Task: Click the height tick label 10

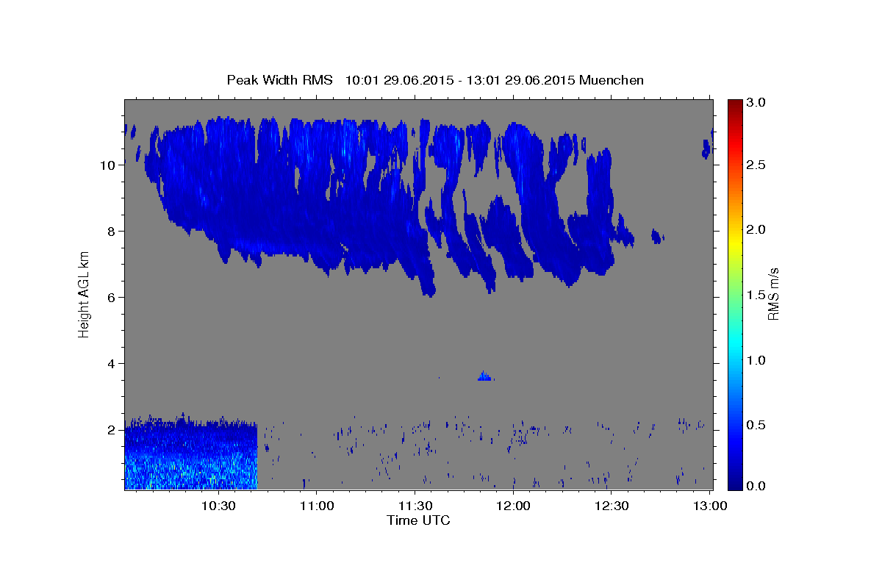Action: pyautogui.click(x=109, y=165)
